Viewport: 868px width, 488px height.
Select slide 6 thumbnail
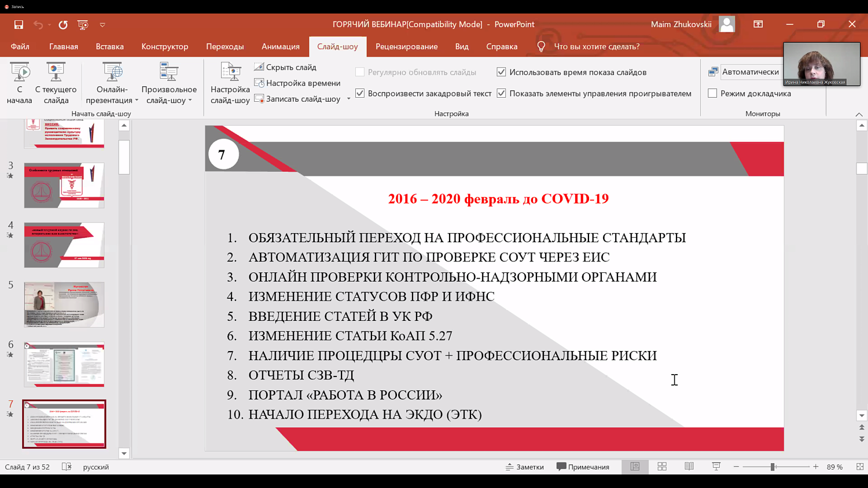click(64, 364)
